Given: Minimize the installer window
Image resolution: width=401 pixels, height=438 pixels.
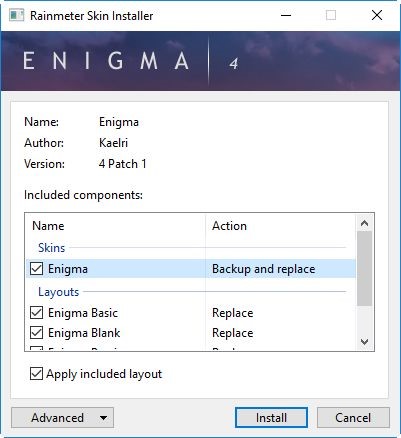Looking at the screenshot, I should click(x=286, y=15).
